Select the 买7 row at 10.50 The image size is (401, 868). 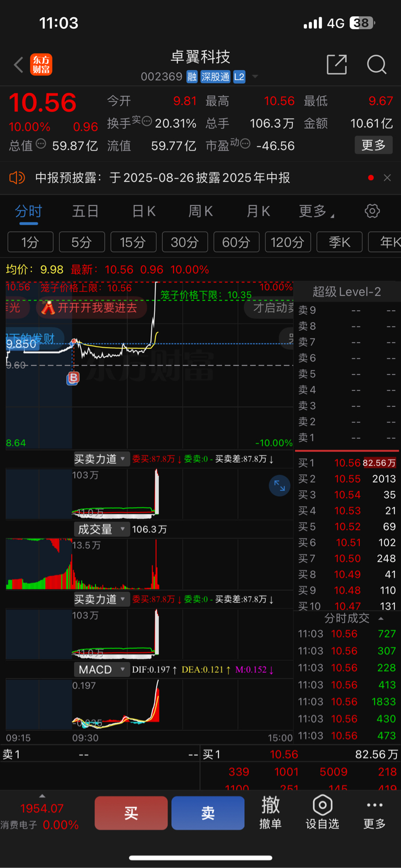(x=347, y=559)
